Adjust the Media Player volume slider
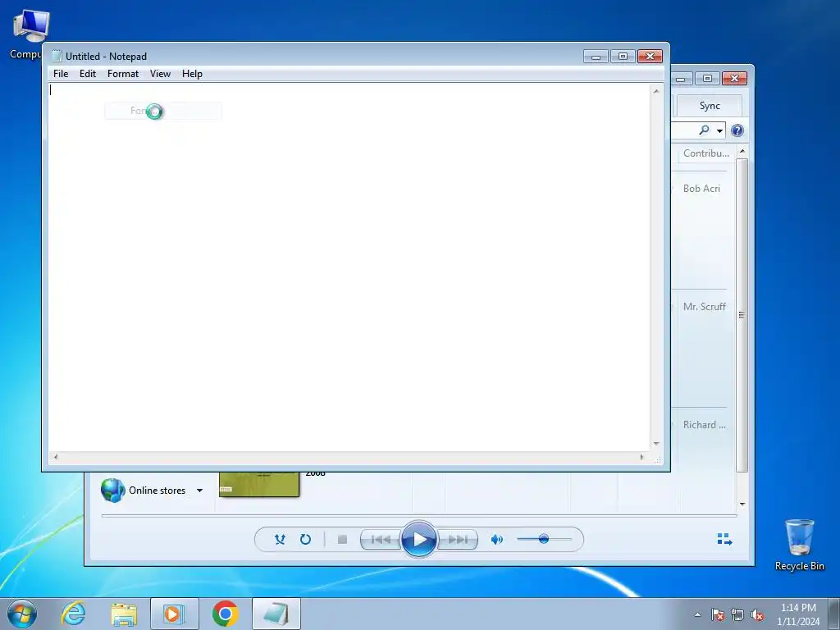Viewport: 840px width, 630px height. 544,539
